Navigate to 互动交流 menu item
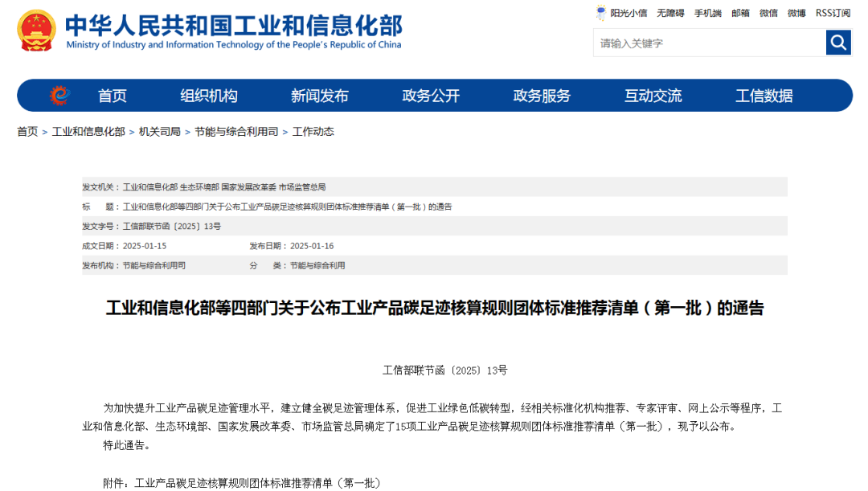868x491 pixels. [x=653, y=96]
